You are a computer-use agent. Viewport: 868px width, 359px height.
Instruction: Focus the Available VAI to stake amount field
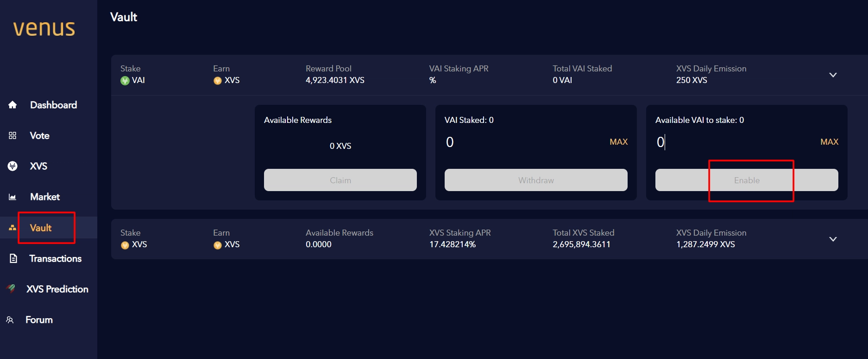click(x=732, y=142)
